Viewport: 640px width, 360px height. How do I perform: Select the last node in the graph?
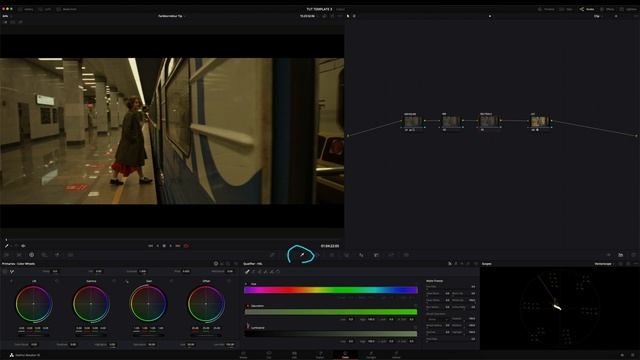(539, 121)
